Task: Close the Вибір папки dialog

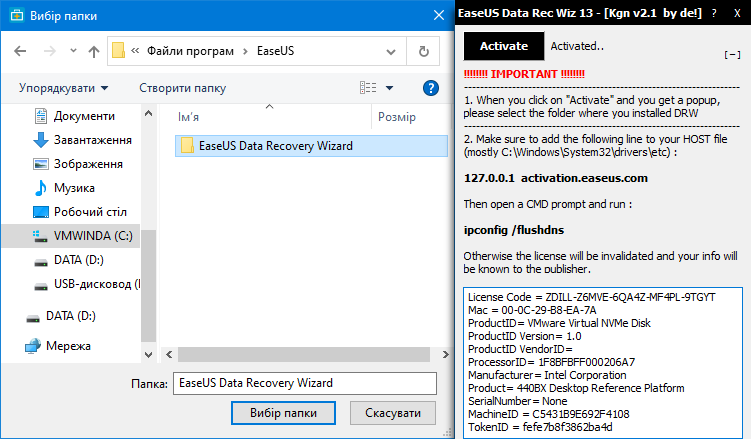Action: [439, 15]
